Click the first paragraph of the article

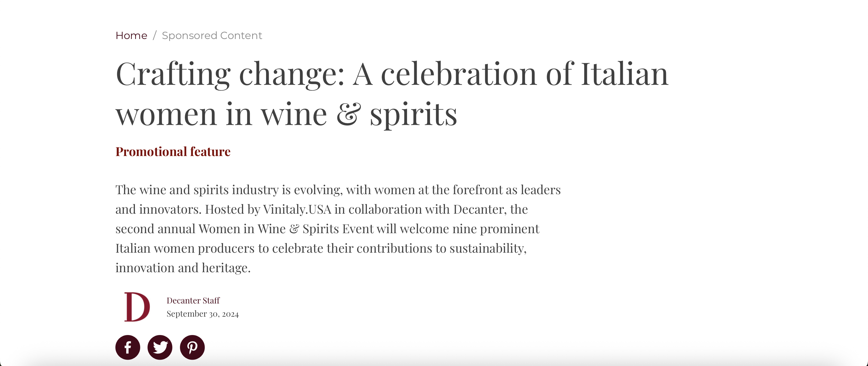(337, 229)
